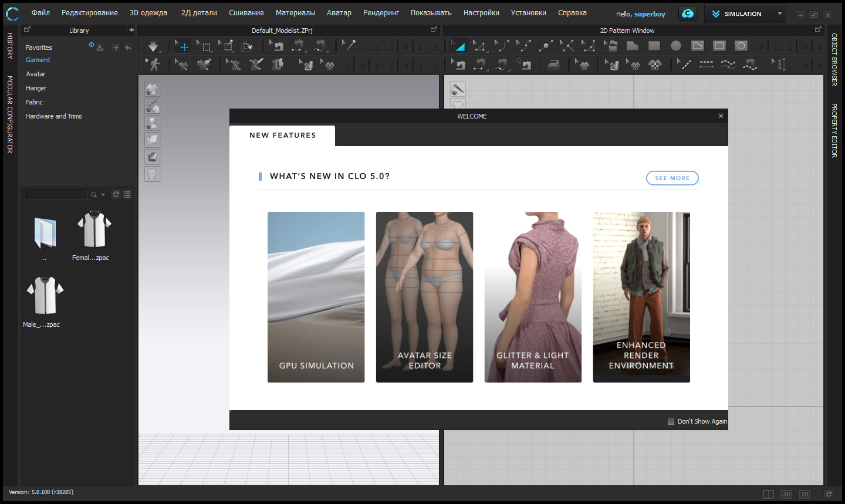The width and height of the screenshot is (845, 504).
Task: Select the Segment Topstitch tool
Action: [707, 64]
